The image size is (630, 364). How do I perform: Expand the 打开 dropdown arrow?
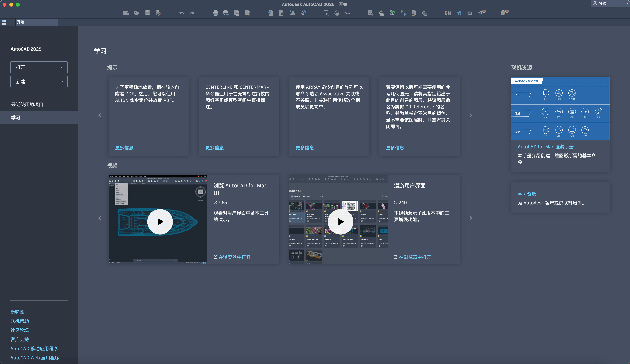point(62,67)
